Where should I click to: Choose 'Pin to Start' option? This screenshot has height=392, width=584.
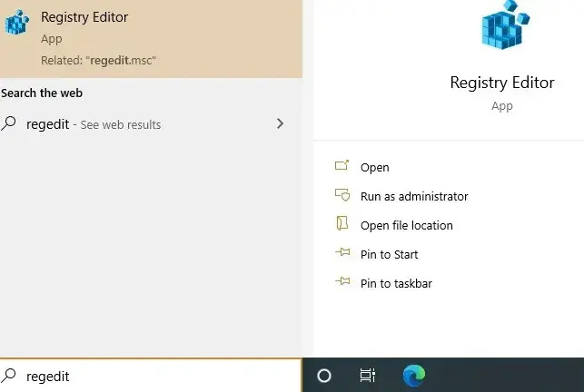[x=389, y=254]
